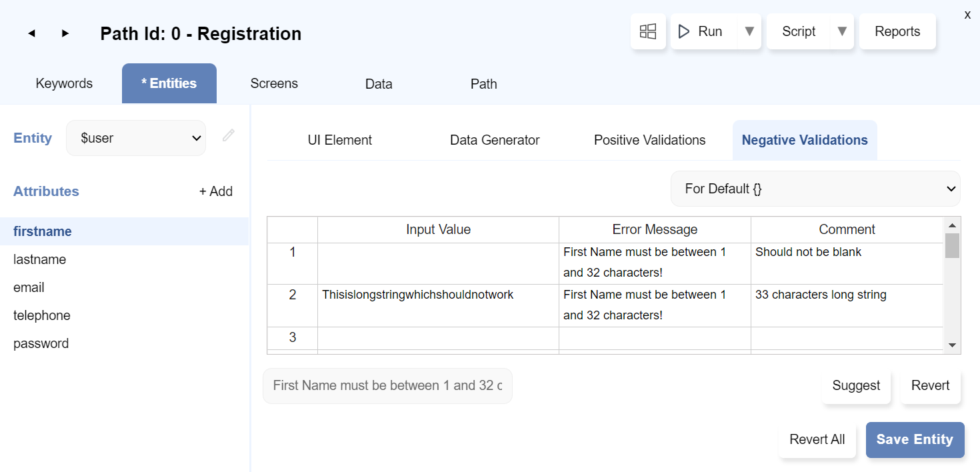980x472 pixels.
Task: Close the panel with the x icon
Action: [x=967, y=15]
